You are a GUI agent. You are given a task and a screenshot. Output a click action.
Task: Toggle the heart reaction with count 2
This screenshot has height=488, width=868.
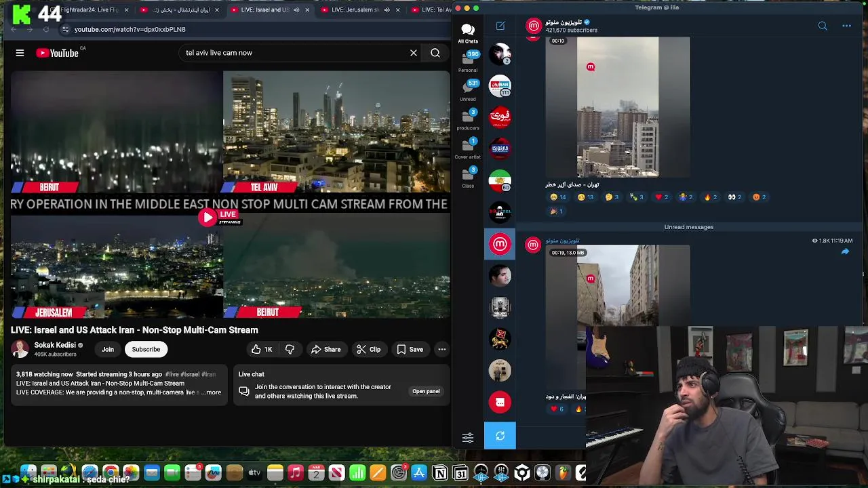click(661, 197)
